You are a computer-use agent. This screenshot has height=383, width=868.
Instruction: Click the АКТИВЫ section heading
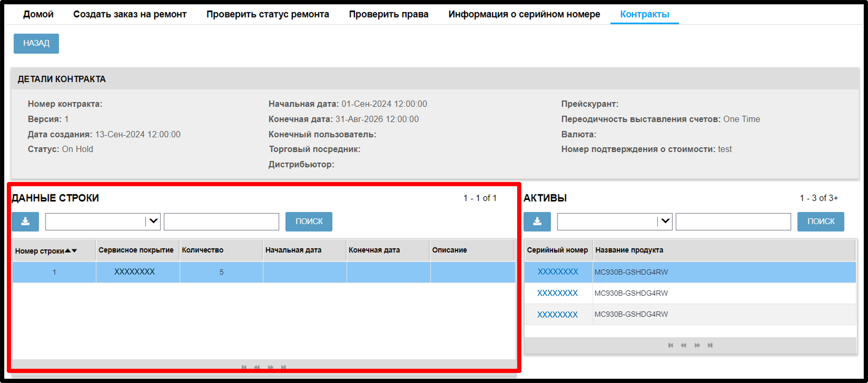[545, 198]
